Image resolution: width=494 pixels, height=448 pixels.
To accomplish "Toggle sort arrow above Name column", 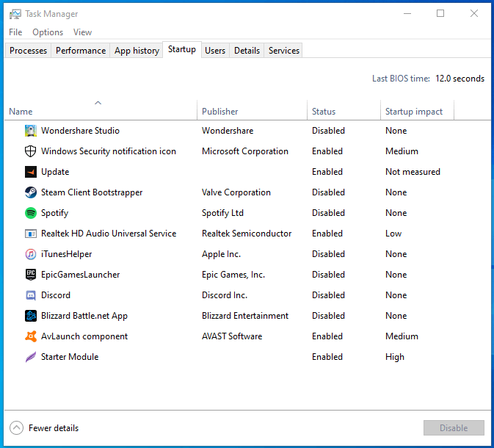I will (x=98, y=103).
